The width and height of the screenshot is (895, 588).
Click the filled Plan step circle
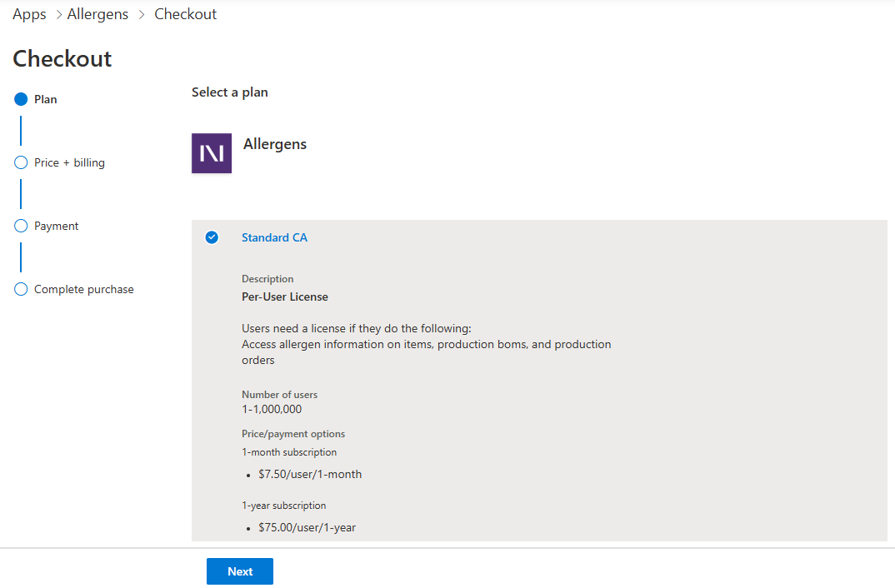22,99
